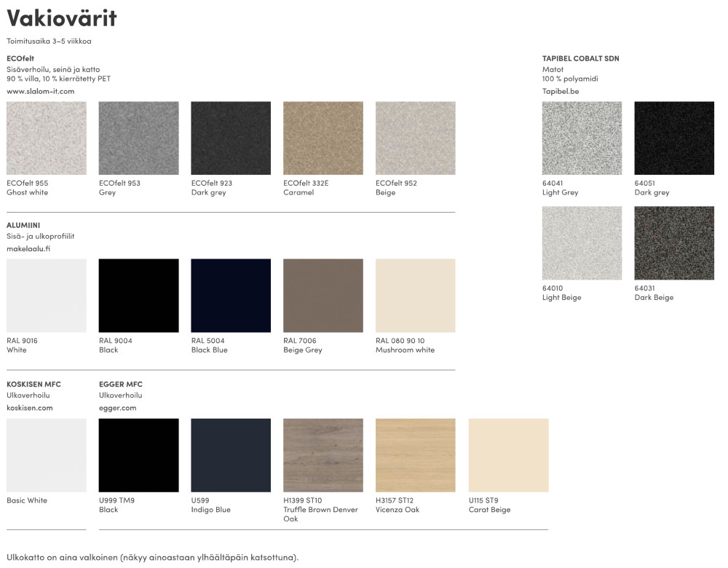Pick the ECOfelt 953 Grey swatch
Screen dimensions: 728x568
point(138,138)
